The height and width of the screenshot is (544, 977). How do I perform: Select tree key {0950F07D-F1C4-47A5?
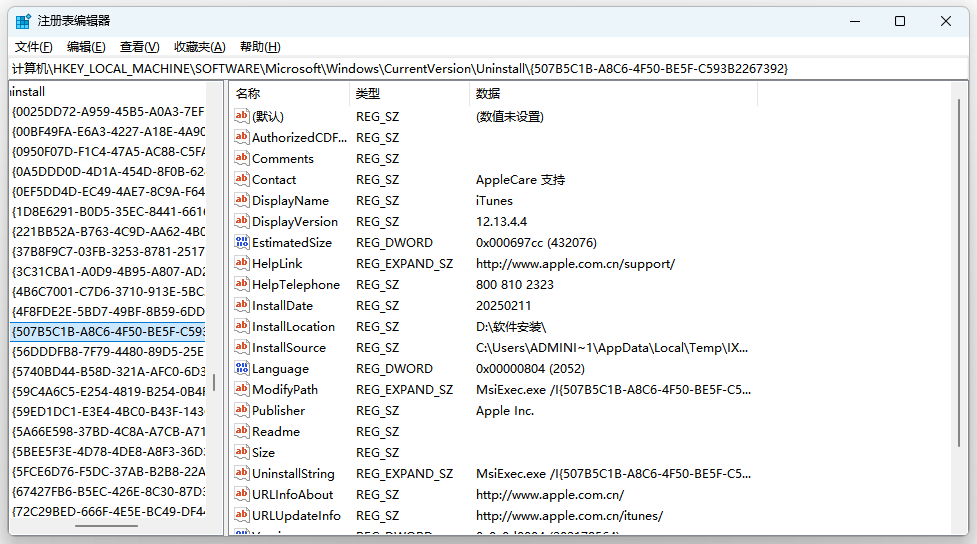(108, 151)
